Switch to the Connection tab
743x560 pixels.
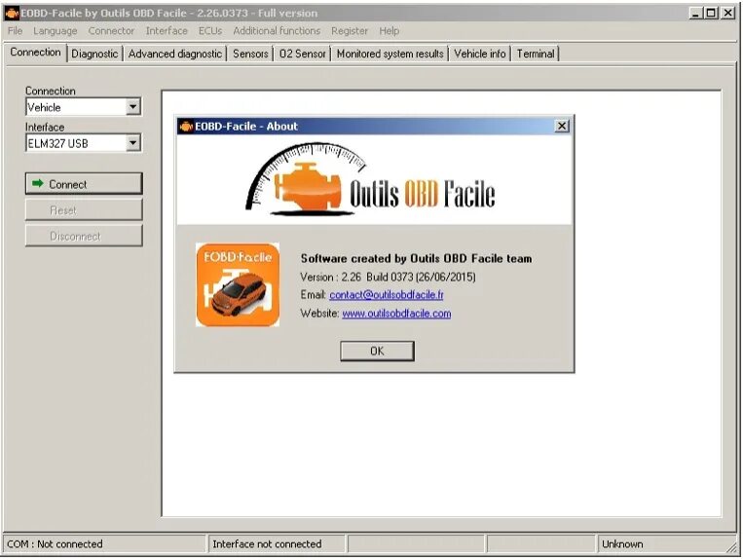(35, 53)
